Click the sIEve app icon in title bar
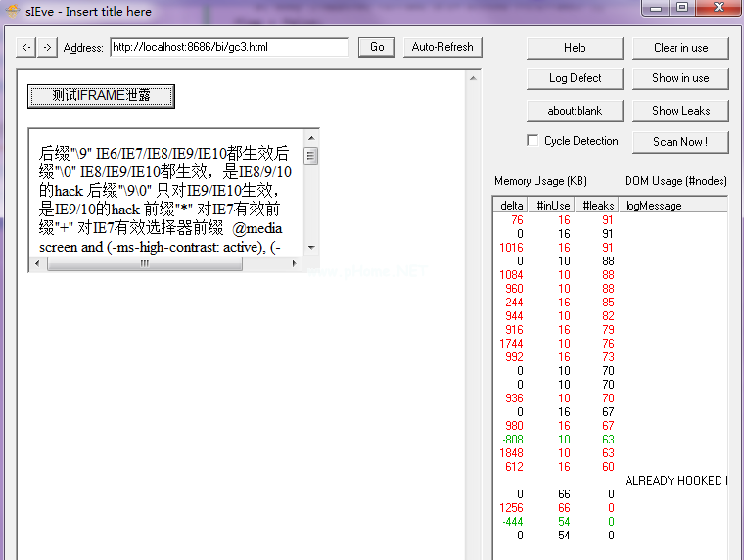This screenshot has width=744, height=560. 11,11
